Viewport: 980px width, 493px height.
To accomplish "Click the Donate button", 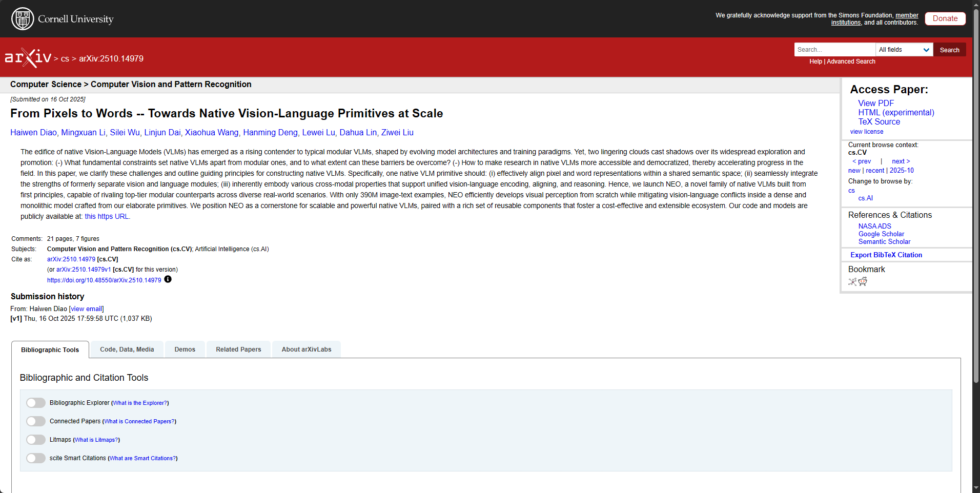I will click(x=945, y=18).
